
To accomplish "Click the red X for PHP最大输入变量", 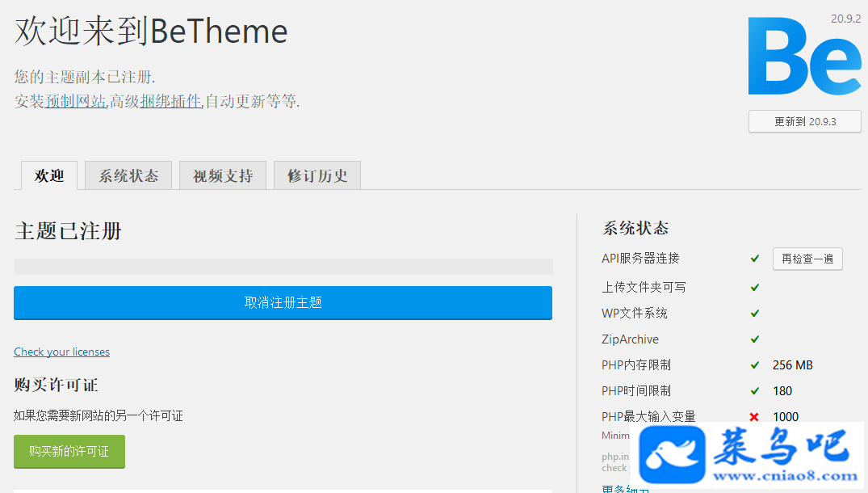I will click(754, 416).
